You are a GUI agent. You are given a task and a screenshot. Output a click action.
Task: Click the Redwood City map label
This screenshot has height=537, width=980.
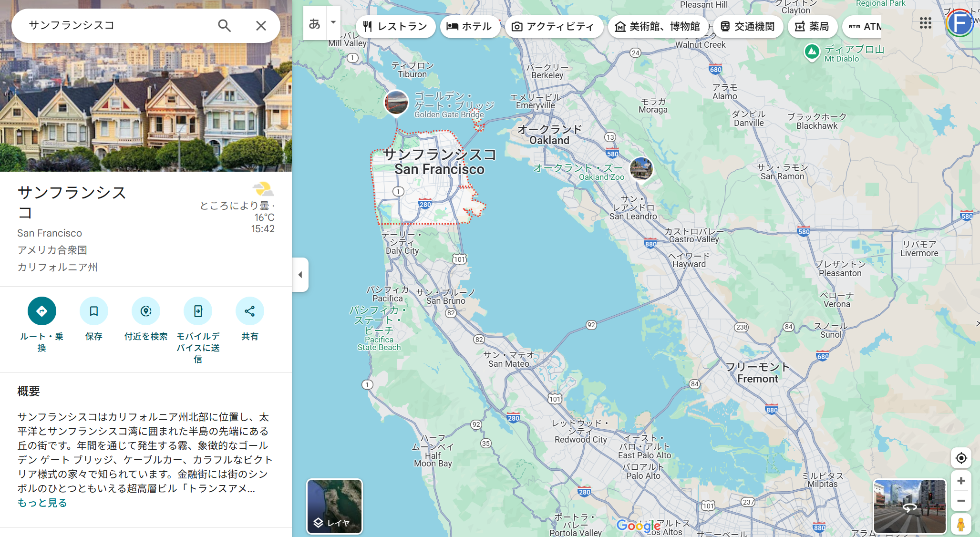580,431
